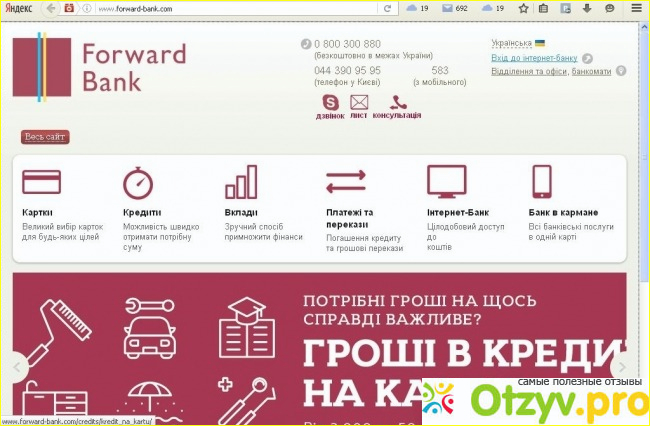Open the Кредити stopwatch icon
The height and width of the screenshot is (426, 650).
click(138, 183)
